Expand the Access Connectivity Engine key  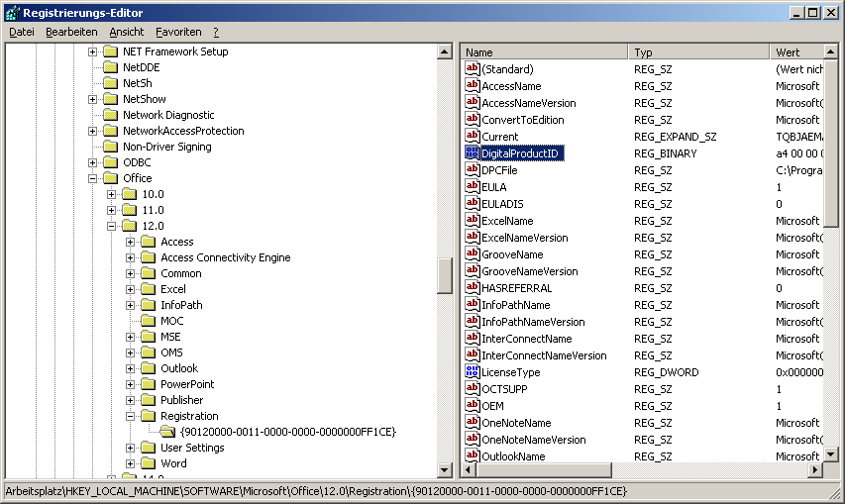pyautogui.click(x=131, y=257)
